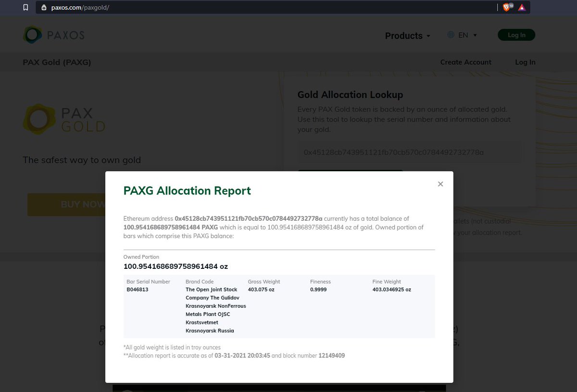Click the PAXG Allocation Report heading

click(187, 191)
